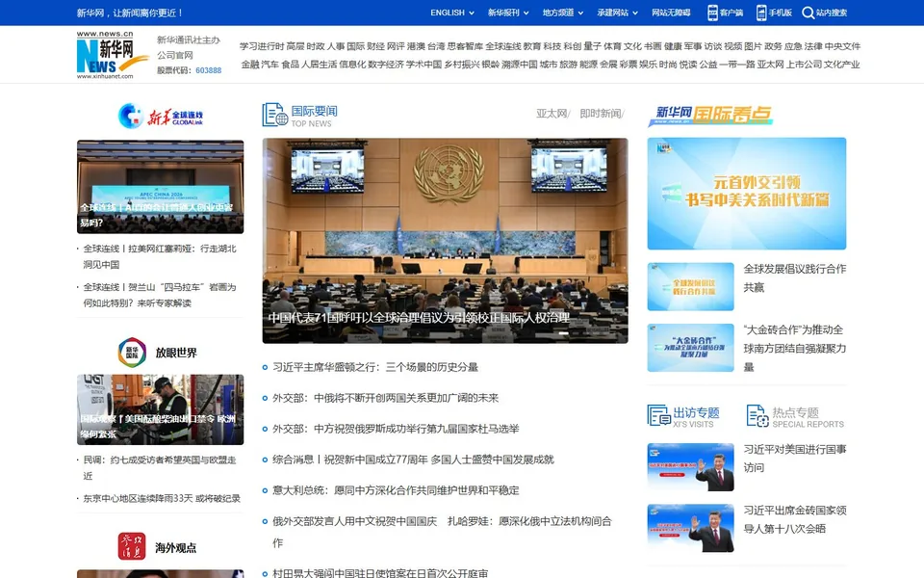The image size is (924, 578).
Task: Open "大金砖合作" text headline
Action: click(794, 348)
